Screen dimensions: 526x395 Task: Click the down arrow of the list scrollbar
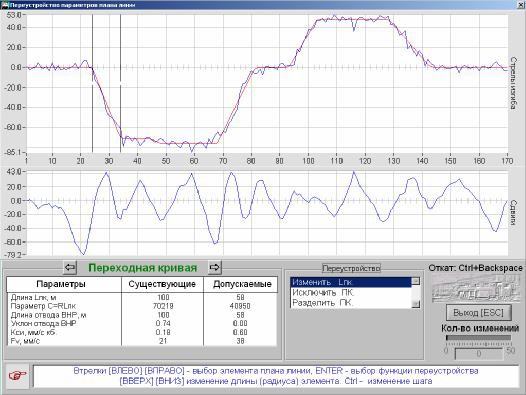pyautogui.click(x=416, y=304)
